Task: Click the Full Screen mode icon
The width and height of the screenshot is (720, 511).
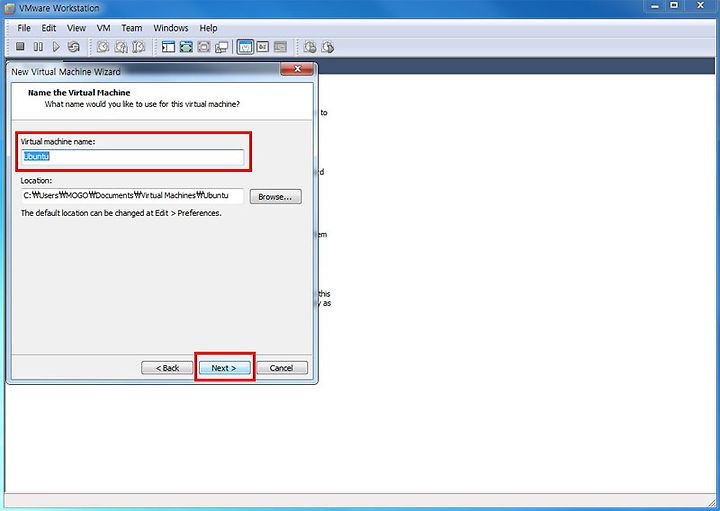Action: point(186,46)
